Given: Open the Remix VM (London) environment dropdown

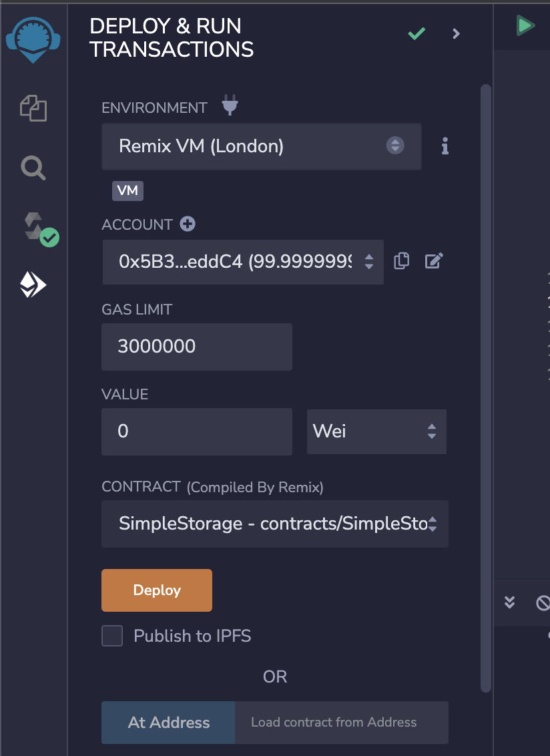Looking at the screenshot, I should (x=261, y=146).
